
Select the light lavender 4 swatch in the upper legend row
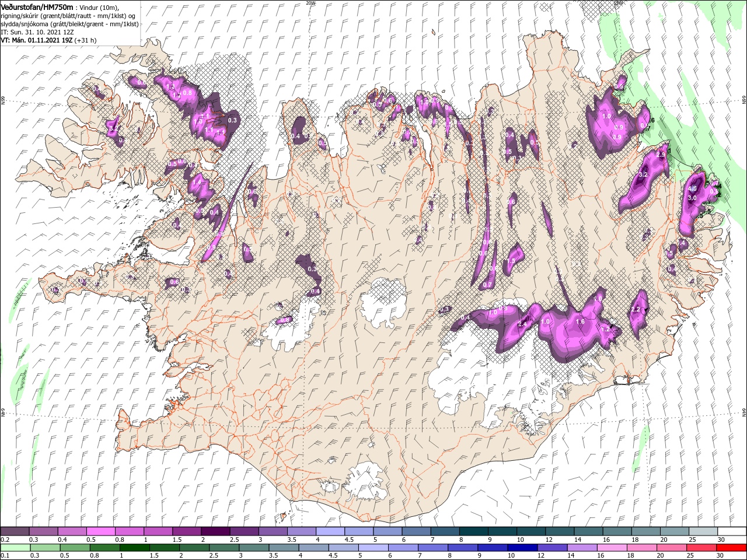[x=330, y=531]
